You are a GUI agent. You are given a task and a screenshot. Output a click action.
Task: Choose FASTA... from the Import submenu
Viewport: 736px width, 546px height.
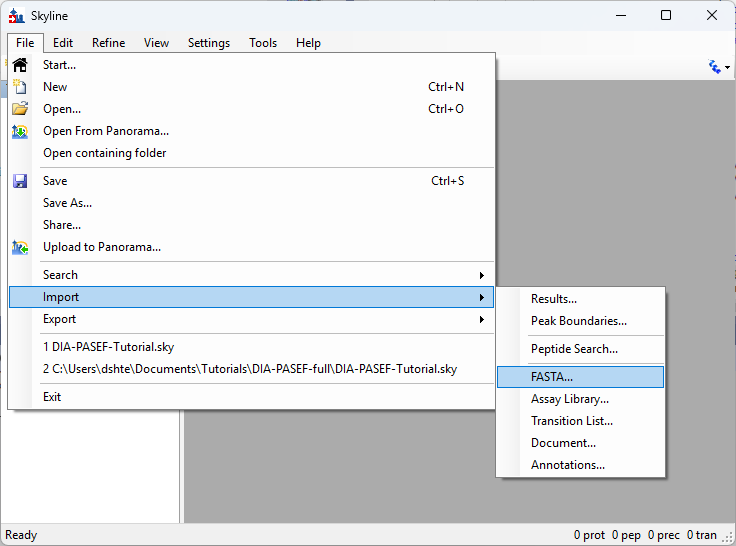(x=552, y=377)
